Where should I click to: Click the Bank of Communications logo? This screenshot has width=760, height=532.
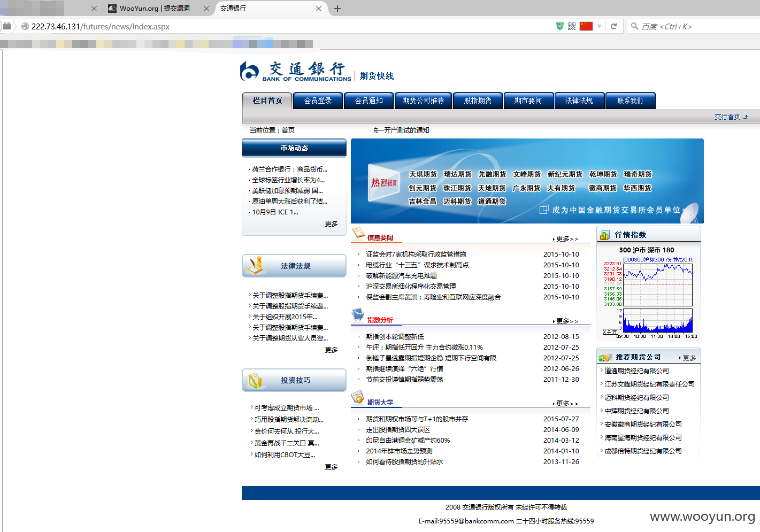(x=295, y=71)
